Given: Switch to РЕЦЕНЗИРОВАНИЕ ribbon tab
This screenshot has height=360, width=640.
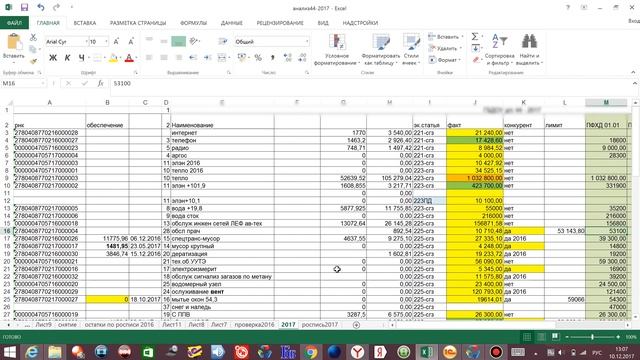Looking at the screenshot, I should [x=280, y=23].
